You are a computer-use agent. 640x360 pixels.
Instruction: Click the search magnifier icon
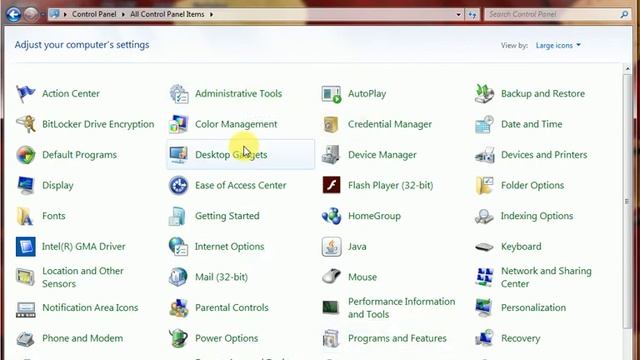point(624,14)
